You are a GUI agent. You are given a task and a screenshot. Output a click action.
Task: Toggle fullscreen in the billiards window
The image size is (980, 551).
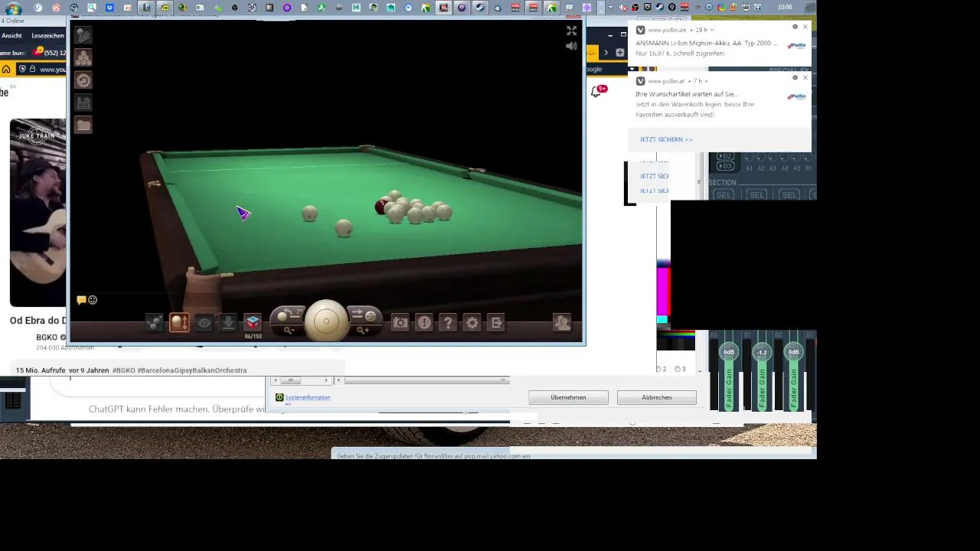[571, 31]
